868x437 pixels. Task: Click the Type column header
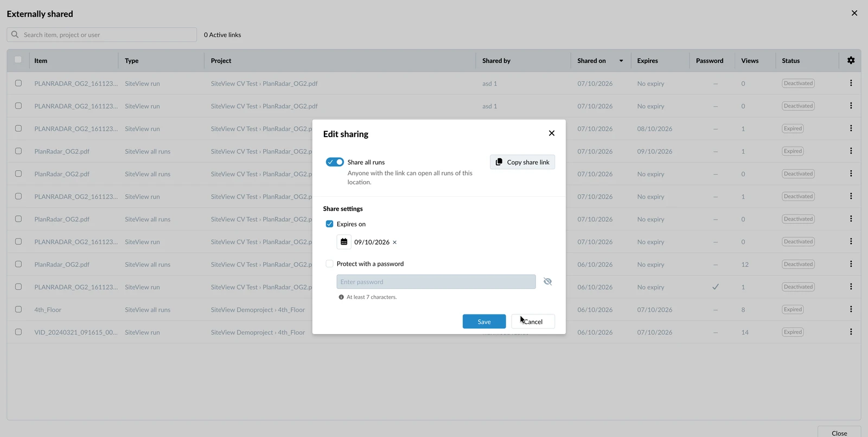pyautogui.click(x=132, y=61)
